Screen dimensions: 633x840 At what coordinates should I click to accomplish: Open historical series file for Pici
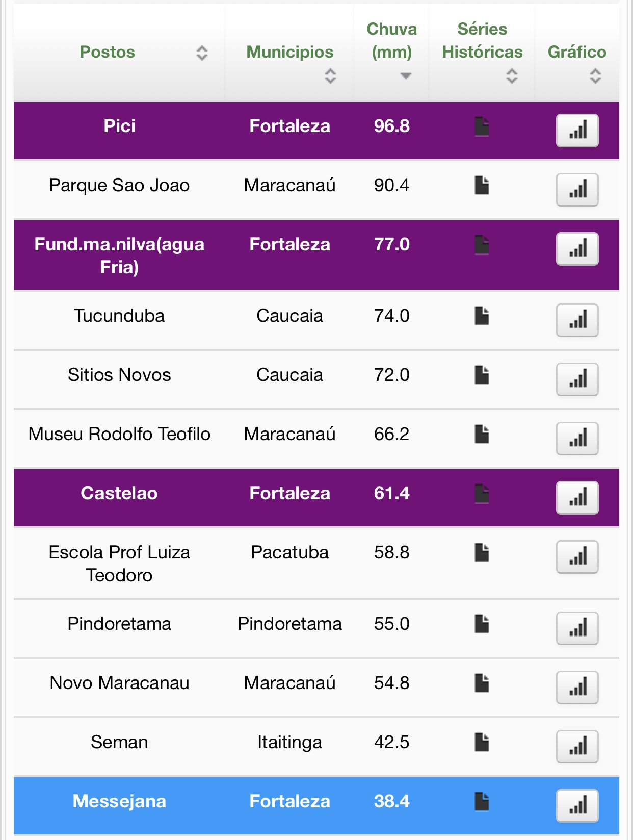482,126
